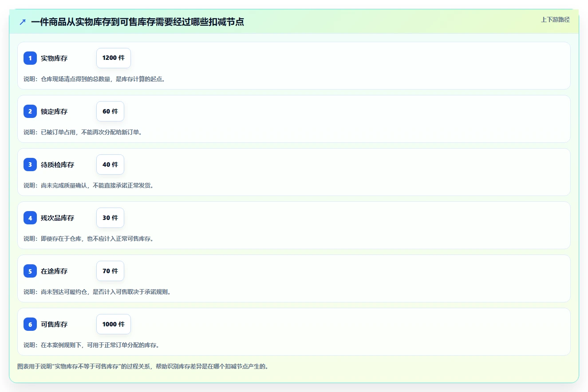The width and height of the screenshot is (588, 392).
Task: Select the step 4 number badge
Action: click(x=30, y=218)
